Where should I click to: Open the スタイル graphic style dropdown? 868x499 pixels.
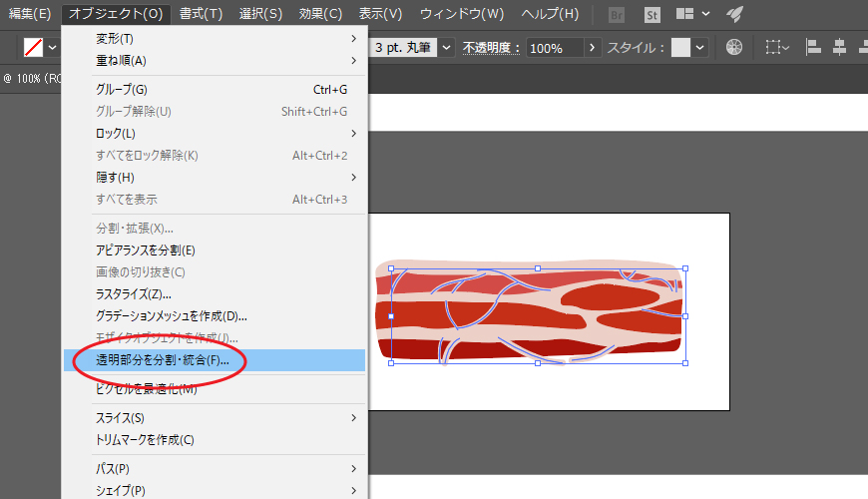point(700,47)
